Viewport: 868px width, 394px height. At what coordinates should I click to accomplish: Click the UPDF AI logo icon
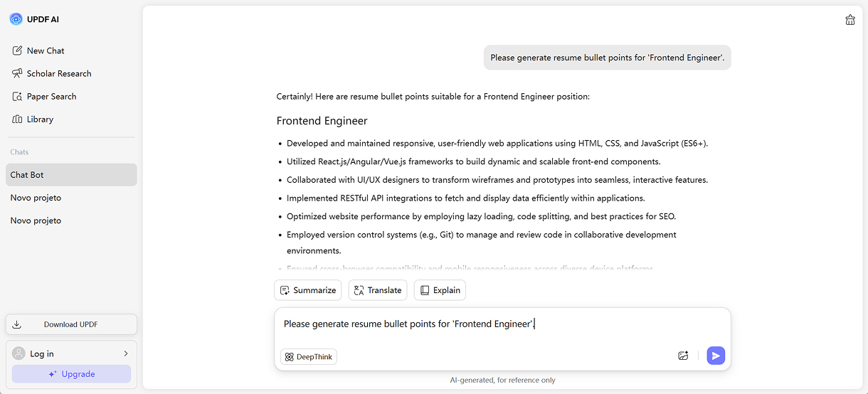16,19
